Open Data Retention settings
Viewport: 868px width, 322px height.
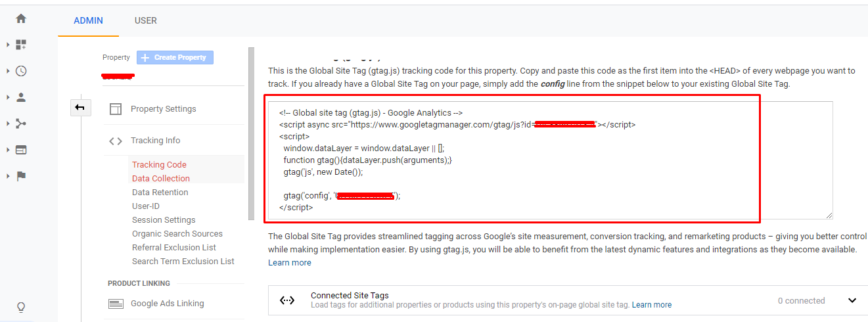(160, 193)
